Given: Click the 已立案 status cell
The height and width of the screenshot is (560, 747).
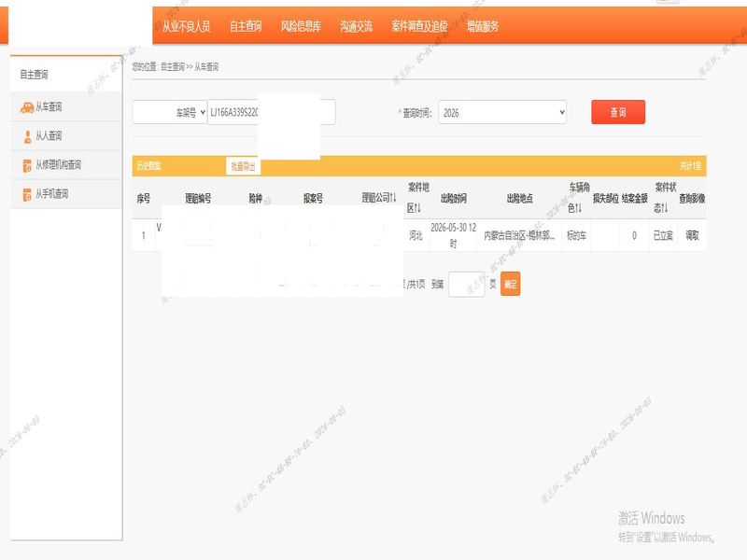Looking at the screenshot, I should (663, 235).
